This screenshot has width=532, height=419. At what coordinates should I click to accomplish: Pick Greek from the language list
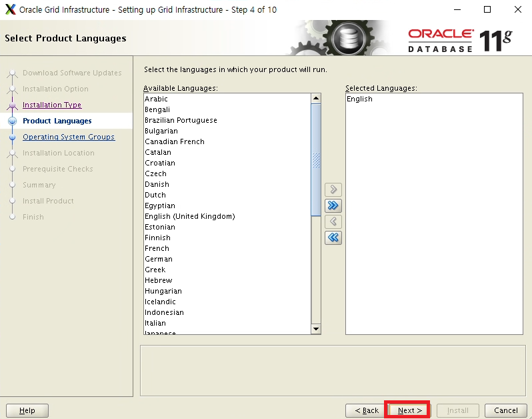click(x=227, y=270)
